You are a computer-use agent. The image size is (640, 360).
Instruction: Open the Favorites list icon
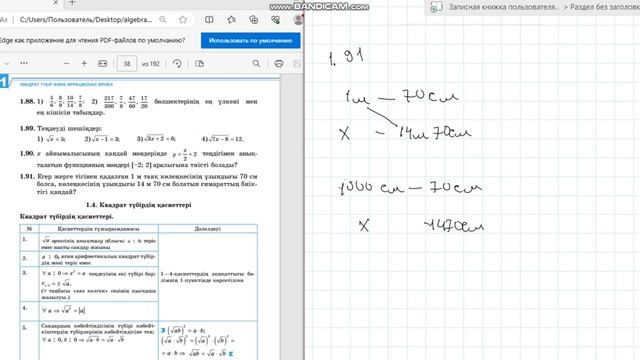(231, 20)
